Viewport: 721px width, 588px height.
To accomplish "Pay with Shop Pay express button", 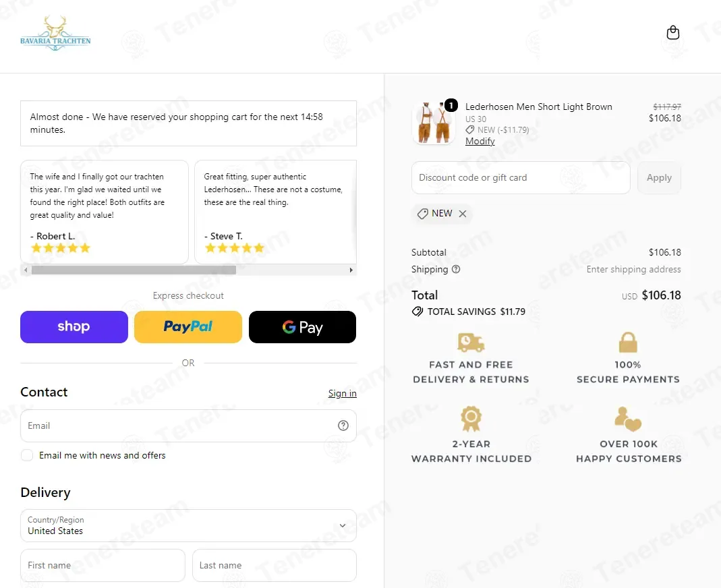I will pos(74,327).
